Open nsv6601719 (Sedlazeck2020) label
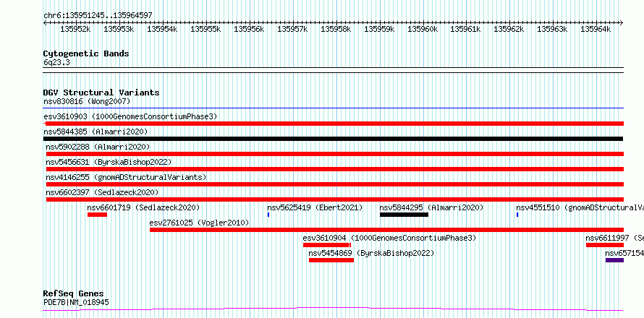The width and height of the screenshot is (644, 318). (143, 207)
